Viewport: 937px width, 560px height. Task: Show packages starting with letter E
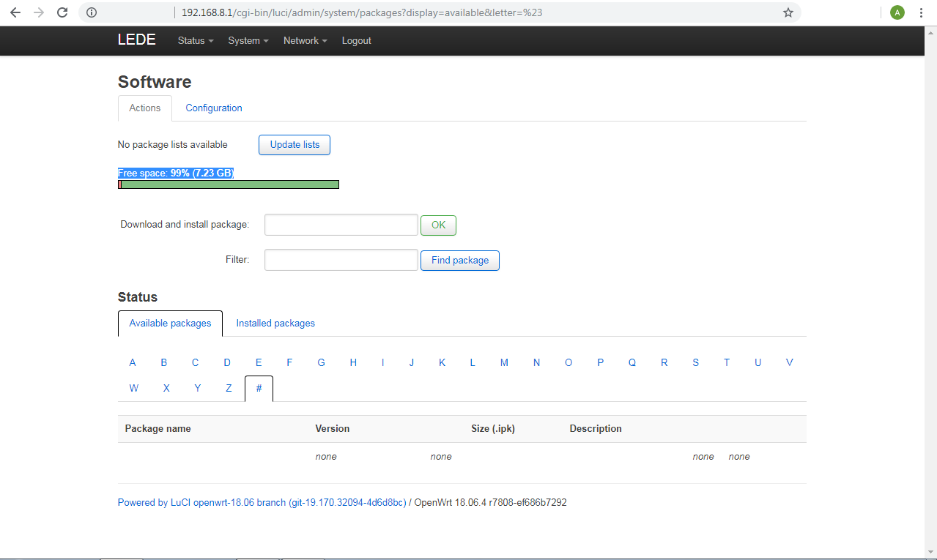point(259,363)
